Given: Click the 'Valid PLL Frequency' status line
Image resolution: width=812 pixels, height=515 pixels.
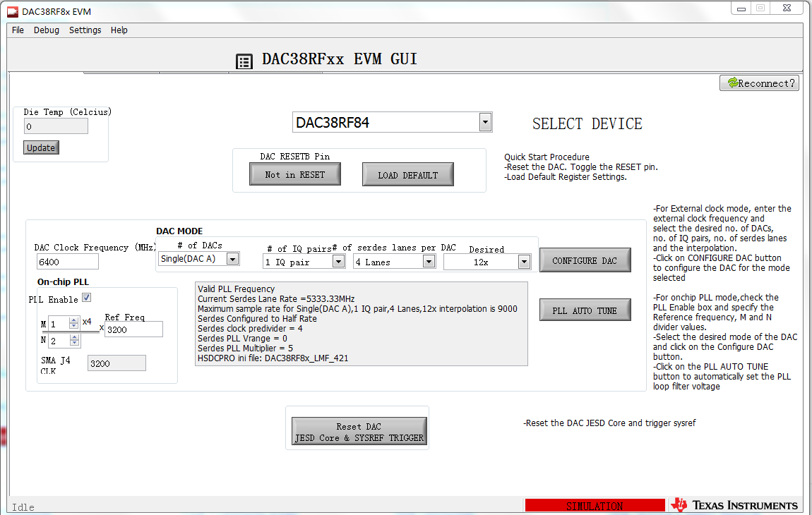Looking at the screenshot, I should click(x=236, y=289).
